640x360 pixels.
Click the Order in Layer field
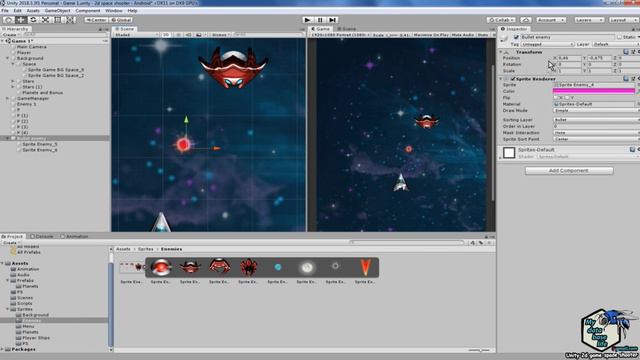point(596,126)
